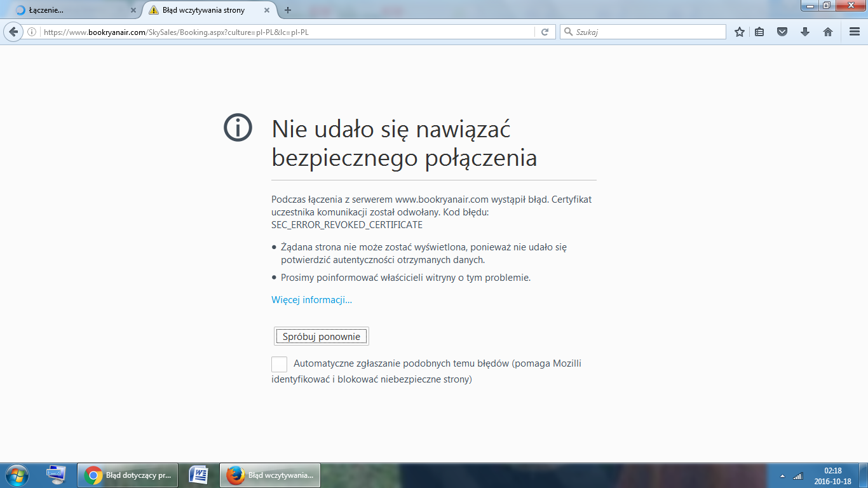Close the Łączenie... tab
Viewport: 868px width, 488px height.
133,10
